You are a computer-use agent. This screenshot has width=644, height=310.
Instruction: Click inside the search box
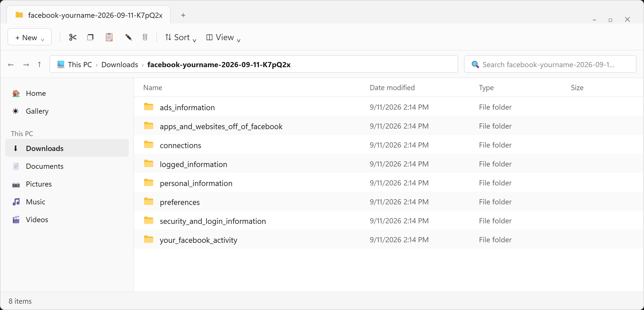click(x=550, y=64)
